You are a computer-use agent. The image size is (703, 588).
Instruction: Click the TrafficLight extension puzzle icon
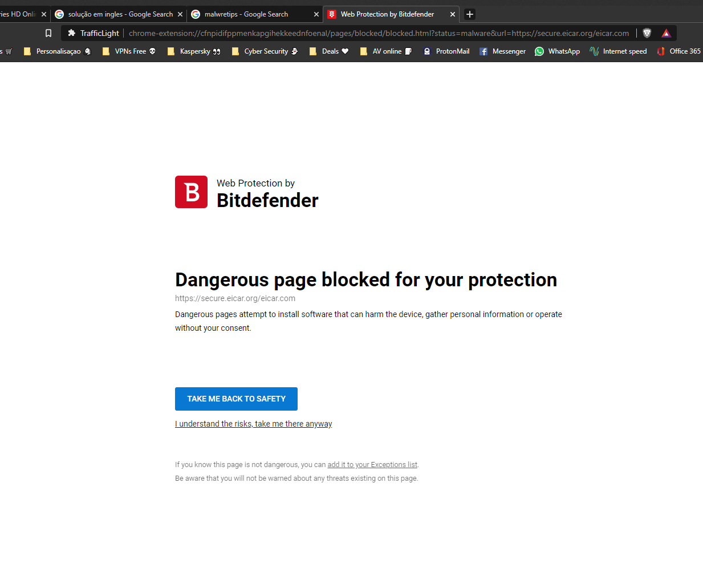pyautogui.click(x=72, y=33)
